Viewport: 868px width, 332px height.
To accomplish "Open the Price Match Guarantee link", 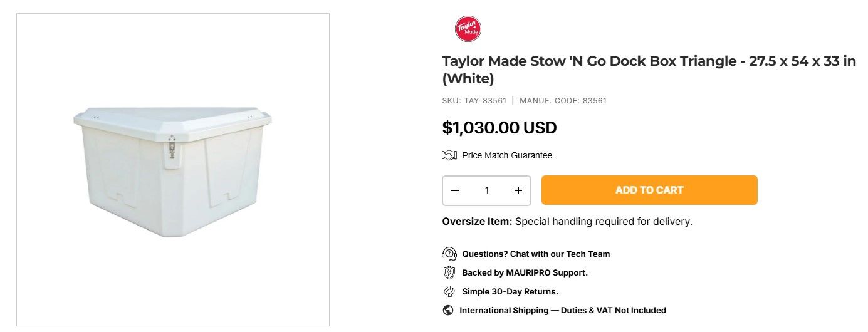I will click(x=507, y=155).
